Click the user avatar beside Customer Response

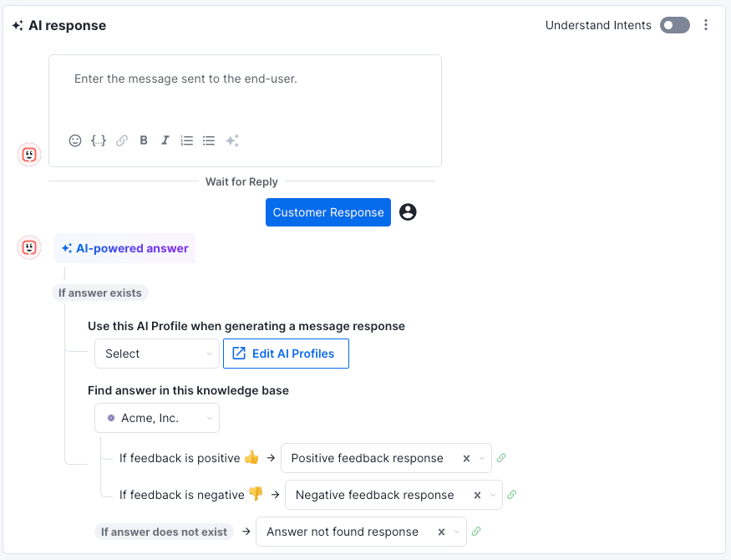pos(408,211)
